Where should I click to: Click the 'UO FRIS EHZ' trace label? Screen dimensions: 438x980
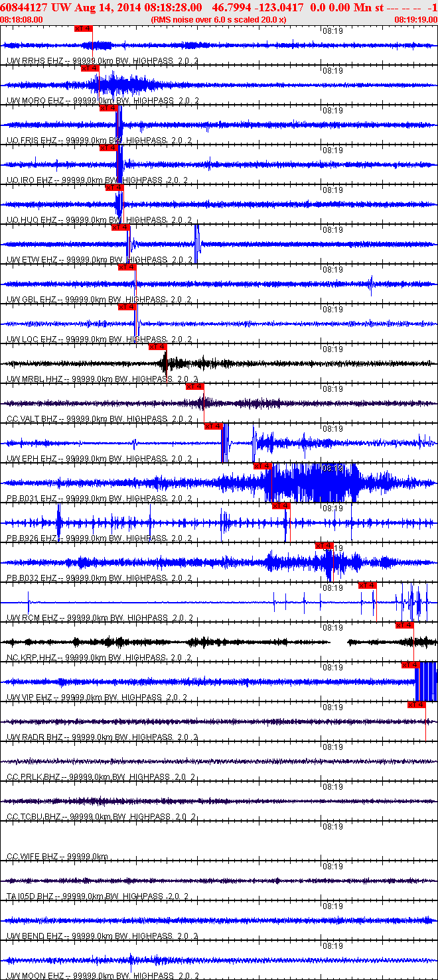[x=32, y=141]
